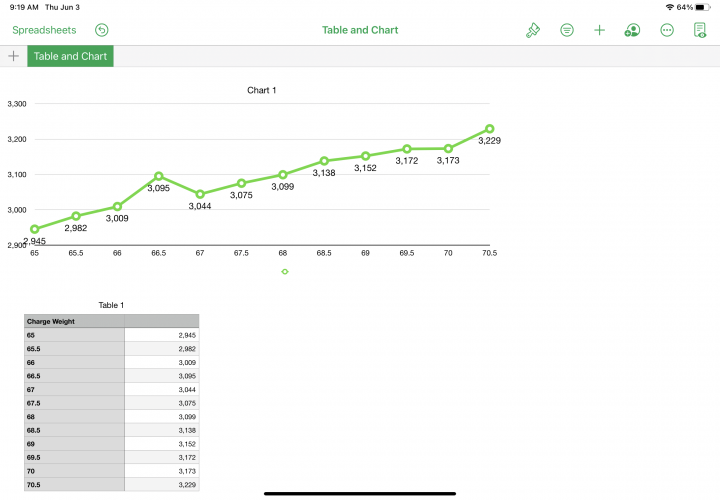Select the Table and Chart sheet tab
The width and height of the screenshot is (720, 500).
[70, 56]
